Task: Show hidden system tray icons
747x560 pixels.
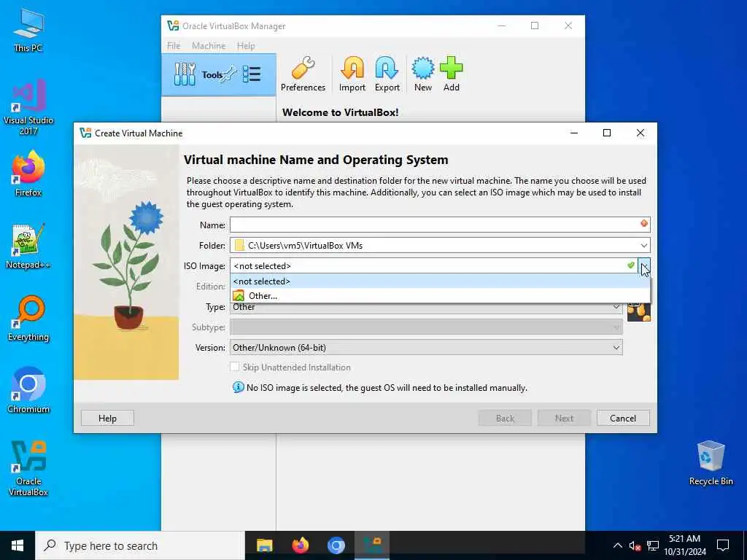Action: pyautogui.click(x=617, y=545)
